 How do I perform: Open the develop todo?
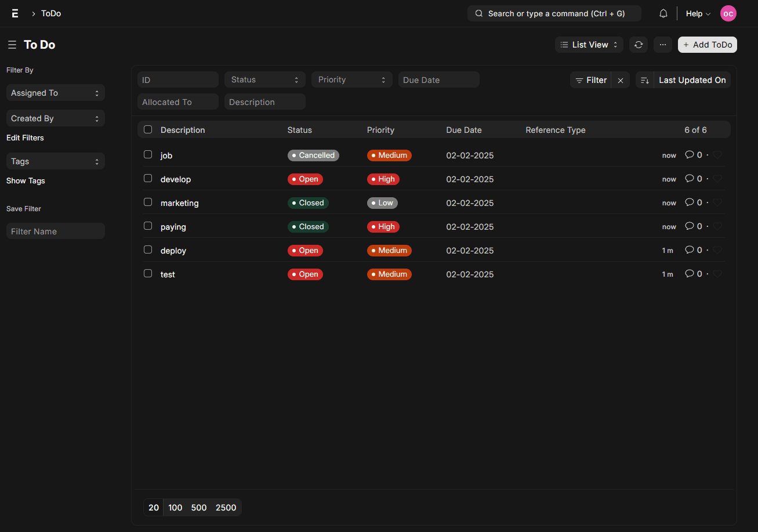[x=176, y=179]
